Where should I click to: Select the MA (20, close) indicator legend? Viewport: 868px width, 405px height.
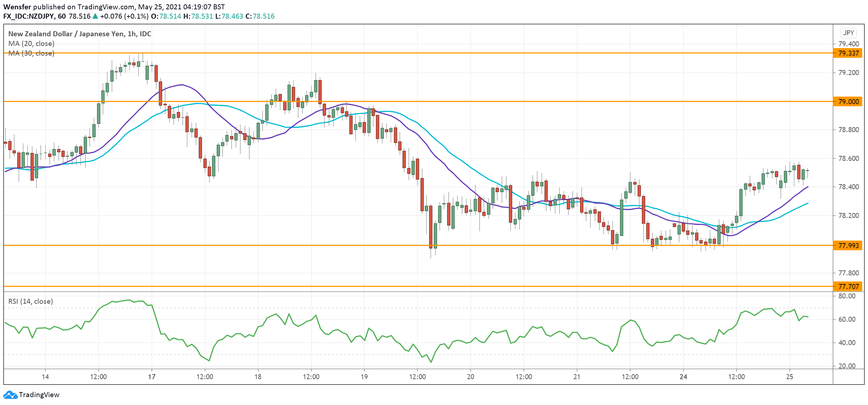point(31,43)
